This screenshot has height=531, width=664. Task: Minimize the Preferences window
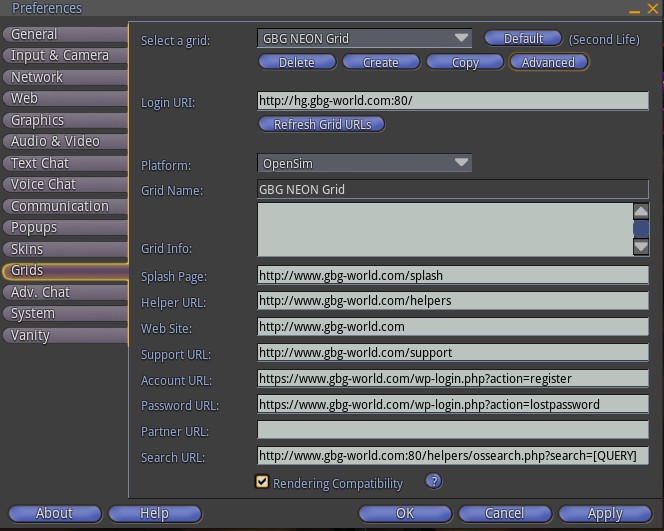tap(635, 8)
